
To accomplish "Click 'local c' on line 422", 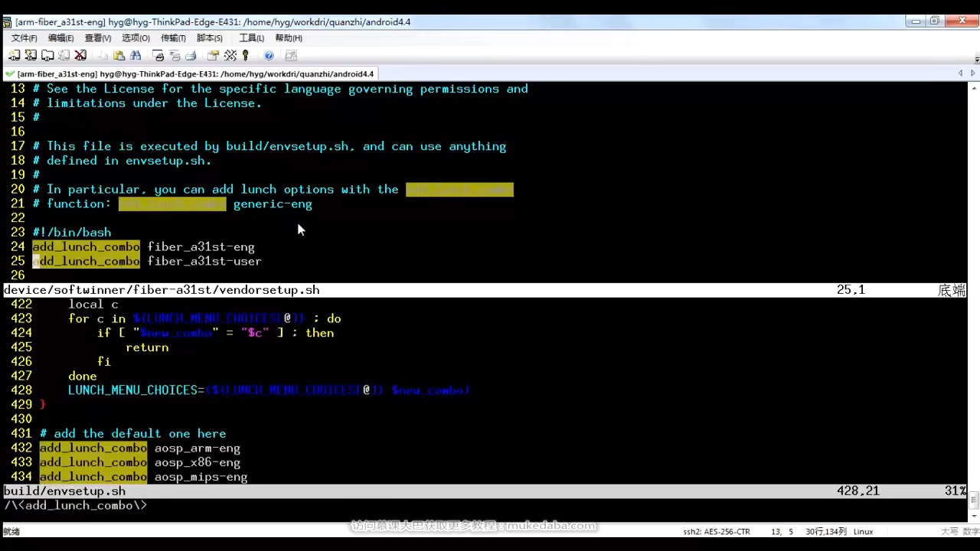I will [93, 304].
